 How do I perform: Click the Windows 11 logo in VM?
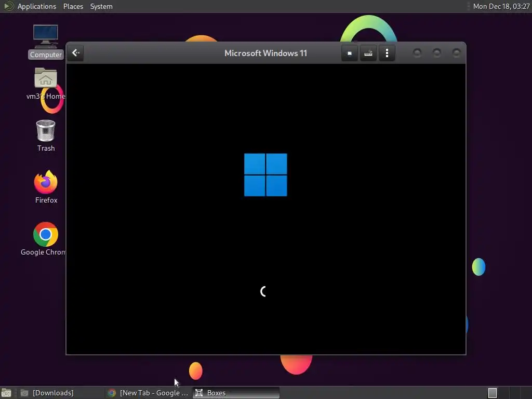265,175
